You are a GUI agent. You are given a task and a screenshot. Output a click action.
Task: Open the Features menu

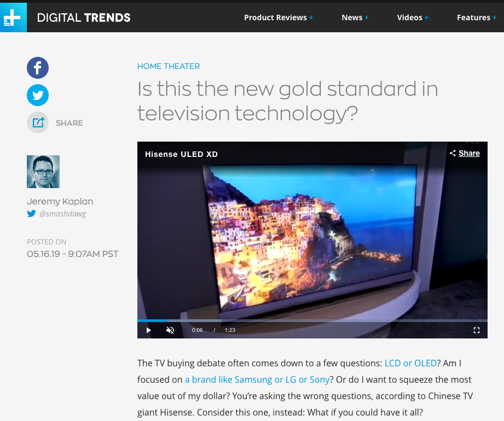(476, 17)
